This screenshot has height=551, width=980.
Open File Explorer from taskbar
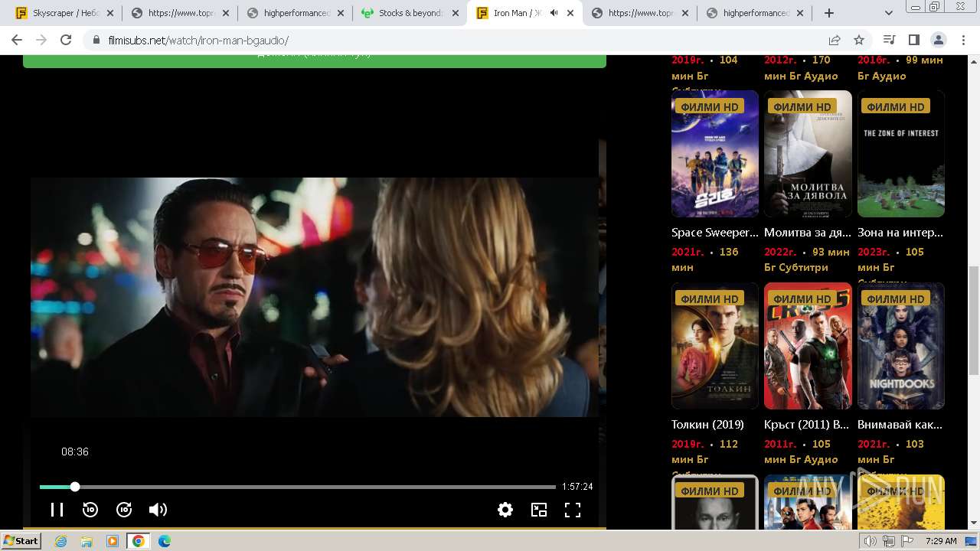coord(87,541)
